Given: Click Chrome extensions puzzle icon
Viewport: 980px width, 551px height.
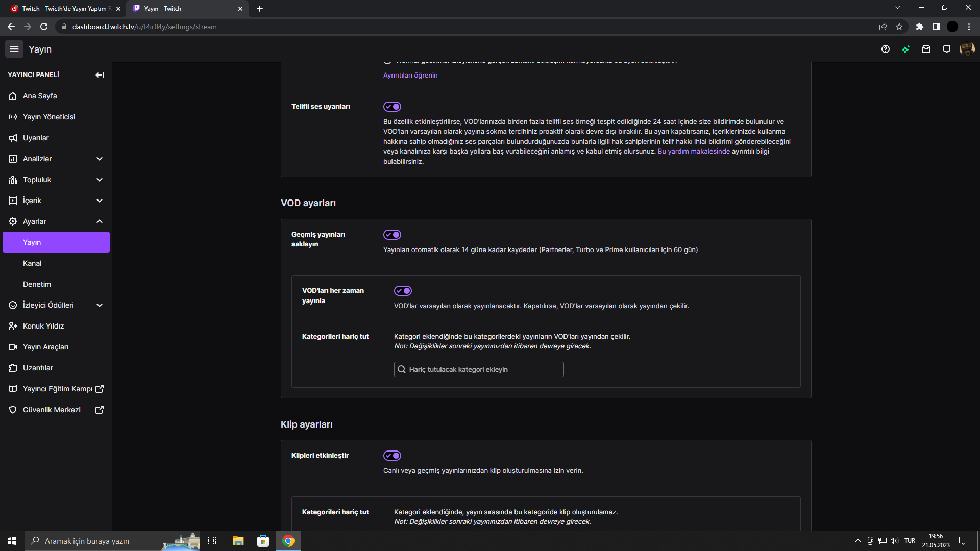Looking at the screenshot, I should (x=920, y=27).
